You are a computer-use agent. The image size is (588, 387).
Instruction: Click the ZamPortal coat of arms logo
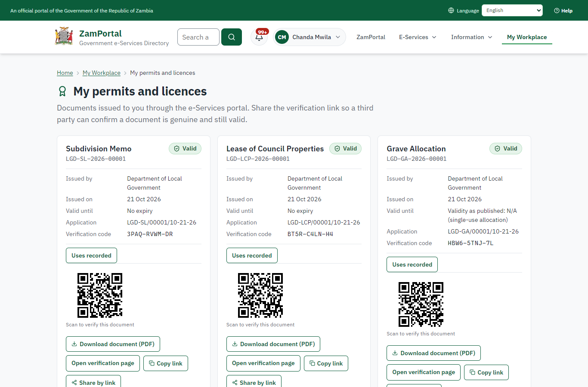(64, 37)
